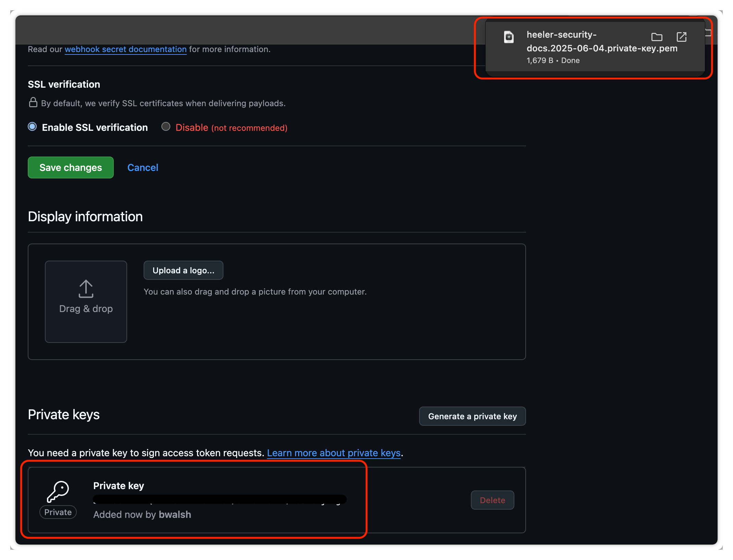Click the downloaded pem filename

click(x=602, y=41)
